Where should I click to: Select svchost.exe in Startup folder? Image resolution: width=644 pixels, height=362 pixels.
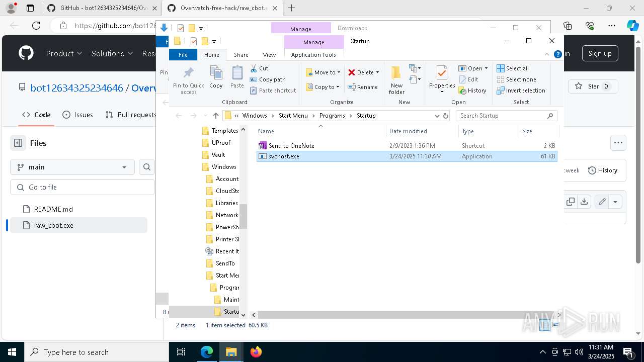407,156
